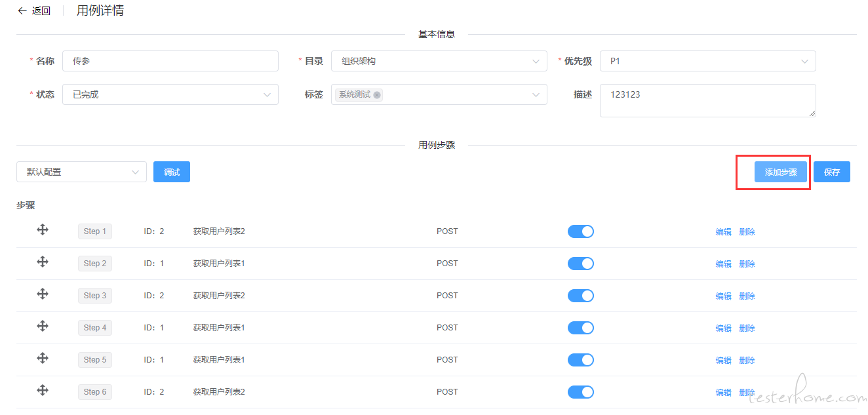Turn off the Step 3 switch

581,296
